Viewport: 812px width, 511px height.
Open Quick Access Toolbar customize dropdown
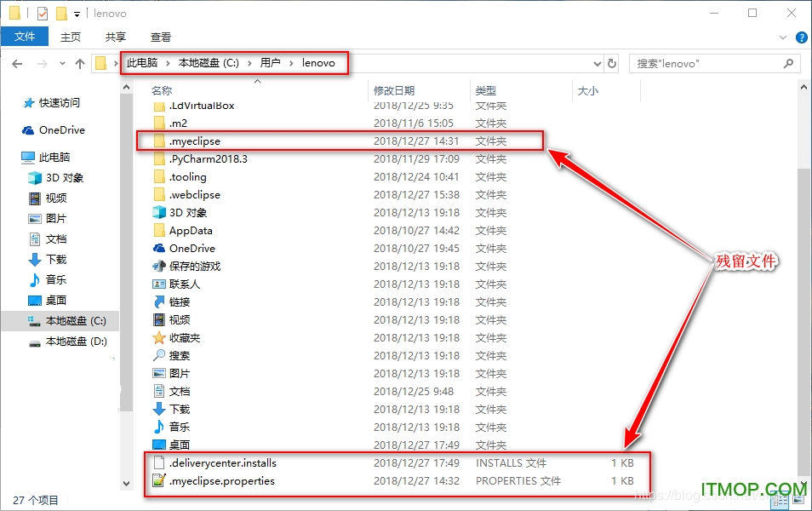click(x=77, y=14)
